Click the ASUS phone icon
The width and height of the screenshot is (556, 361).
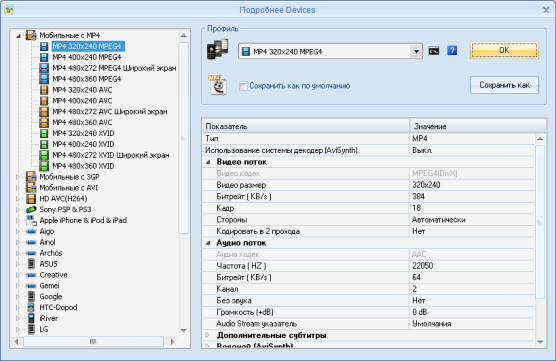31,264
